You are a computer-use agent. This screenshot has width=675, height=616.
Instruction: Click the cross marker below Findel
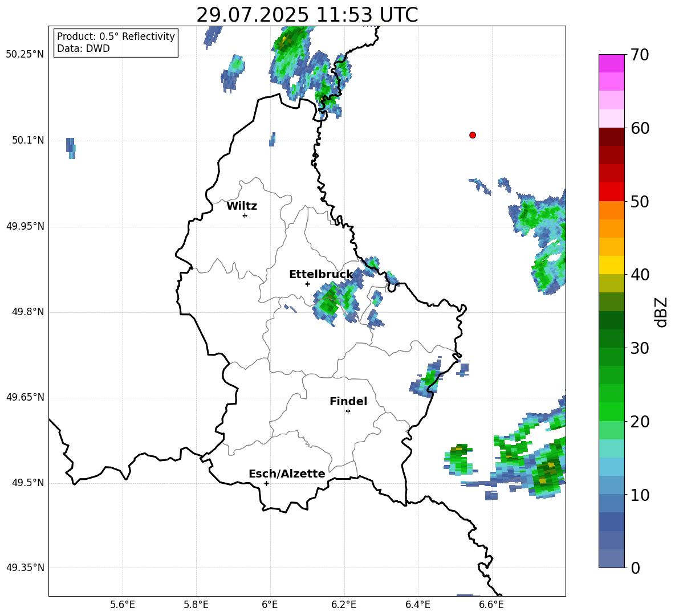348,411
